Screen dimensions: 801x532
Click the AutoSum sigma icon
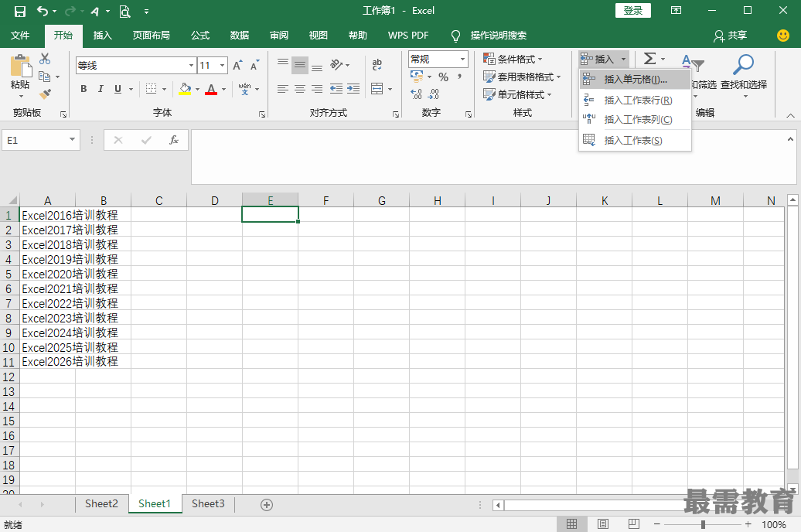pyautogui.click(x=649, y=59)
